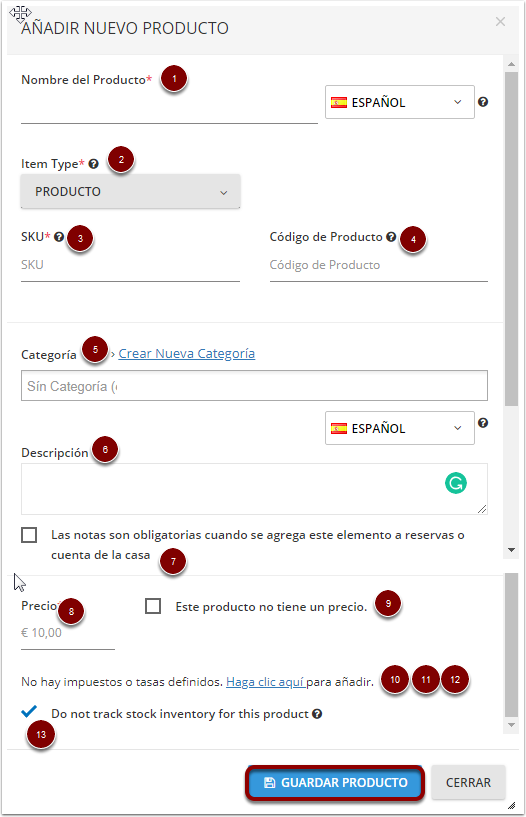
Task: Click 'Haga clic aquí' tax link
Action: 266,682
